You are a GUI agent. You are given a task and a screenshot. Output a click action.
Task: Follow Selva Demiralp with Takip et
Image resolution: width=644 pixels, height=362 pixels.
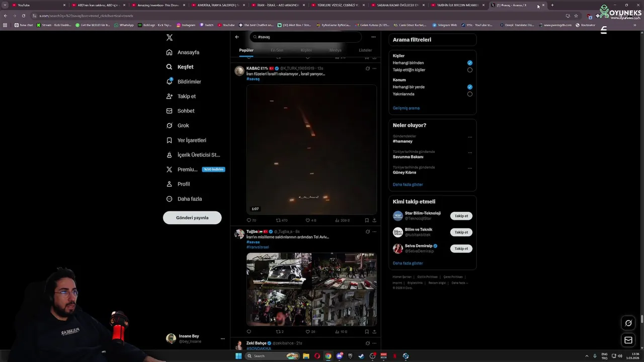click(461, 248)
